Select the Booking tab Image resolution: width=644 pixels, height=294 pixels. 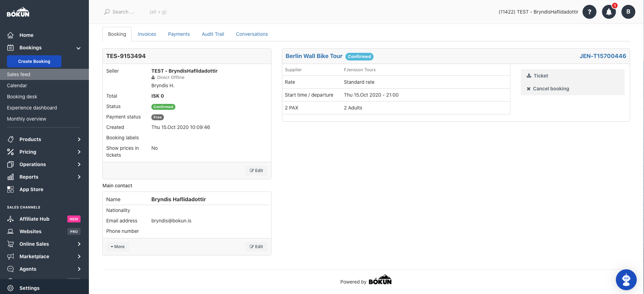coord(117,34)
